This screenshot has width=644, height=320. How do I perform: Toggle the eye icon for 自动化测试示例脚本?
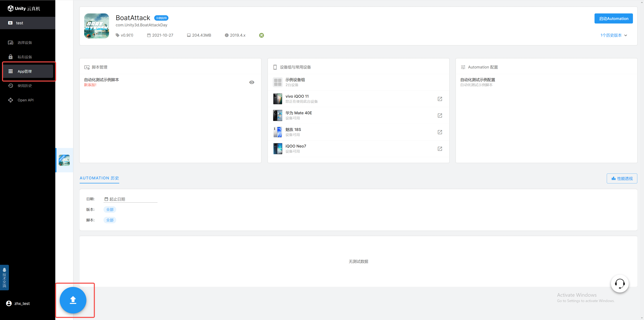[x=252, y=82]
